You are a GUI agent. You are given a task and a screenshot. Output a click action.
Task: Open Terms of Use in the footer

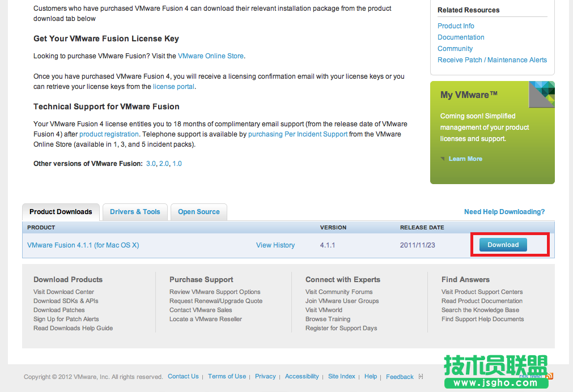click(227, 376)
